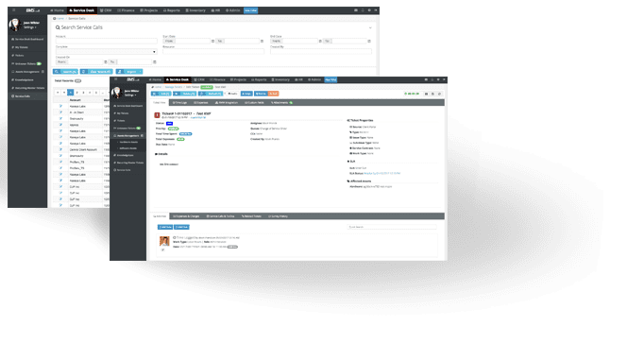Click the Created By input field
This screenshot has width=644, height=361.
pos(321,51)
